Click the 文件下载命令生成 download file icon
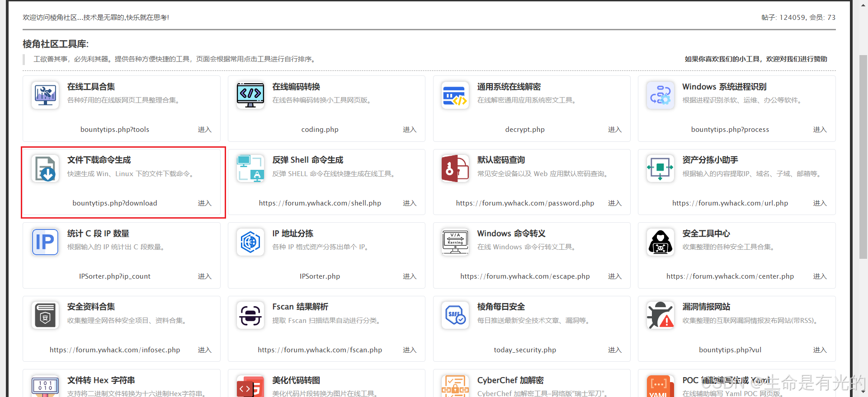 pos(45,168)
